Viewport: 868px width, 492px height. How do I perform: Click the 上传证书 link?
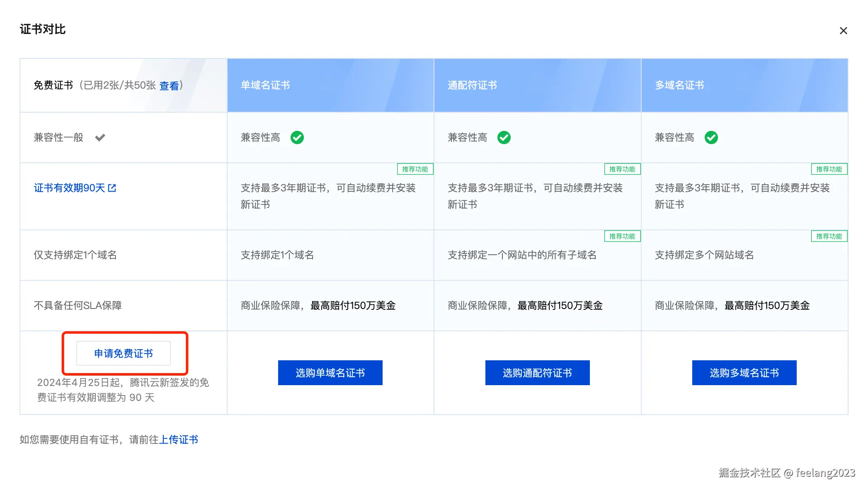point(179,439)
